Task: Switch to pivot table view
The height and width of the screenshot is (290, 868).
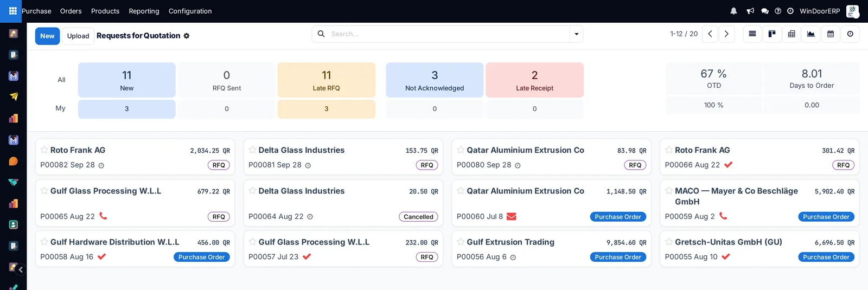Action: [792, 34]
